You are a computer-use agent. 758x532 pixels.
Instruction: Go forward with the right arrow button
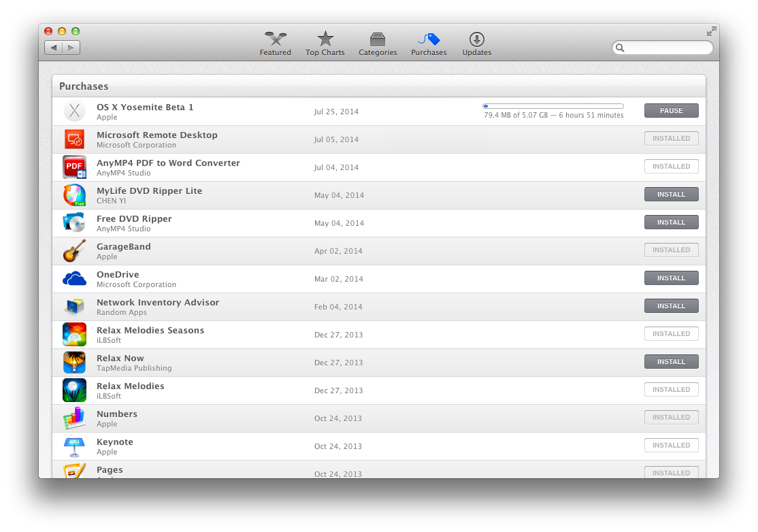[71, 48]
